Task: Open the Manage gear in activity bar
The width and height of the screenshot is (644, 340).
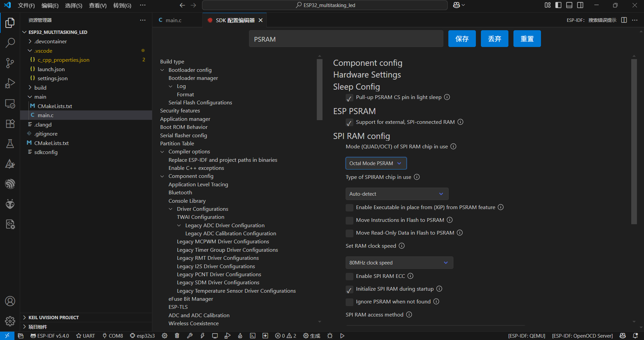Action: tap(10, 321)
